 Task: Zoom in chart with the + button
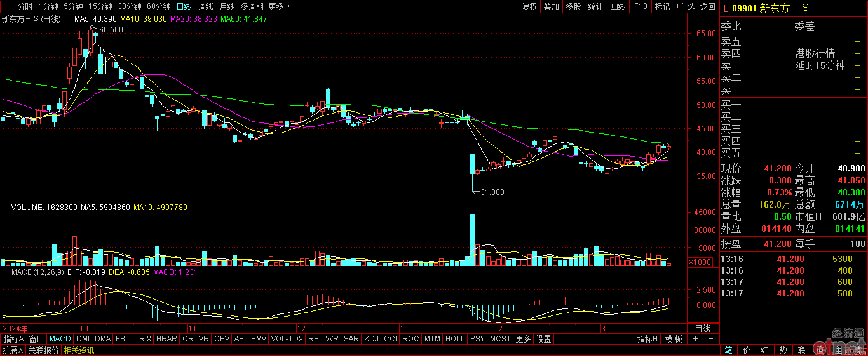695,339
